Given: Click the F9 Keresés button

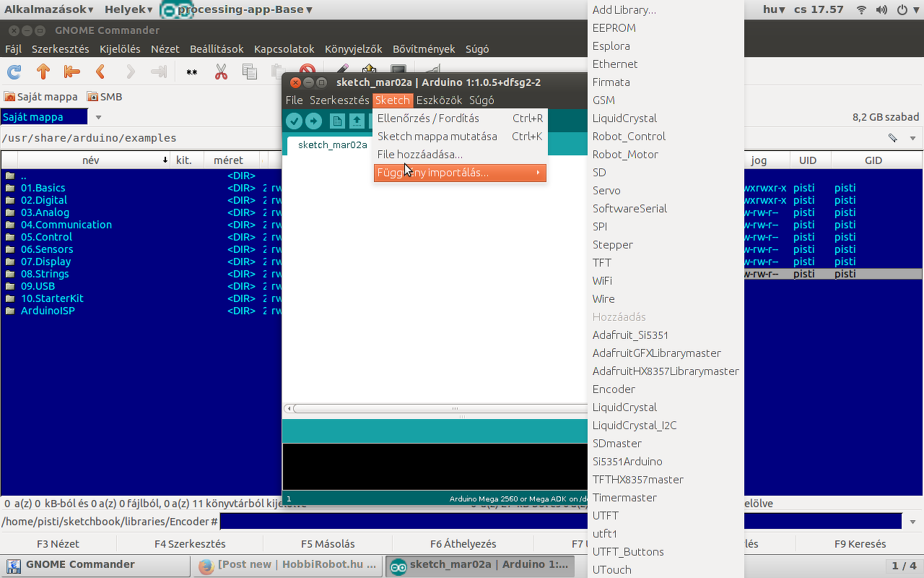Looking at the screenshot, I should coord(860,544).
